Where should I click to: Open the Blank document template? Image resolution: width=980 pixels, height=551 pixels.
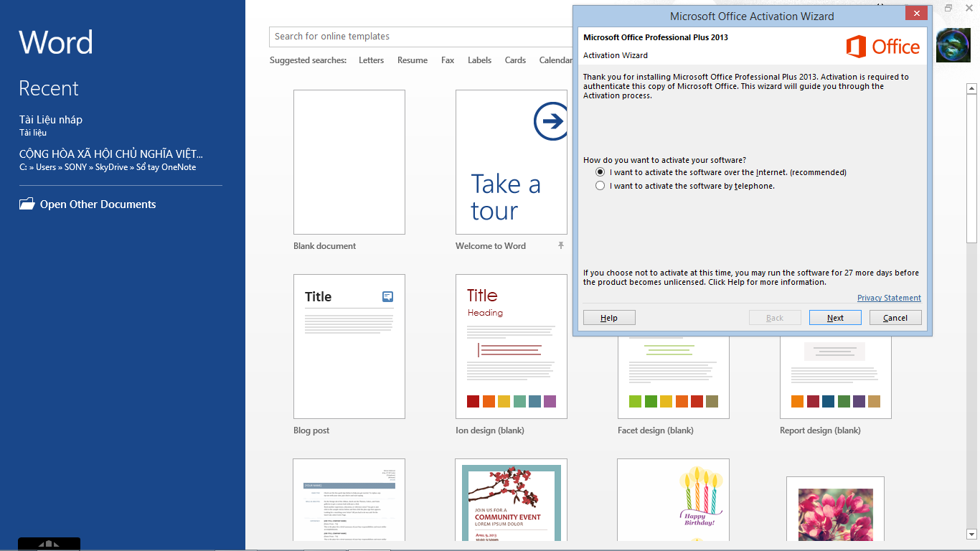(x=349, y=162)
